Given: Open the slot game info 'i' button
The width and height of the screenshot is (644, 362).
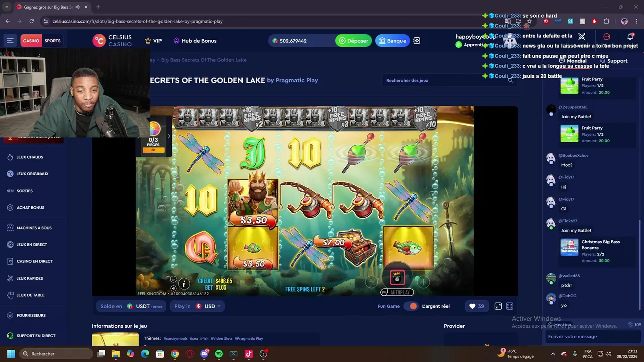Looking at the screenshot, I should pyautogui.click(x=184, y=284).
